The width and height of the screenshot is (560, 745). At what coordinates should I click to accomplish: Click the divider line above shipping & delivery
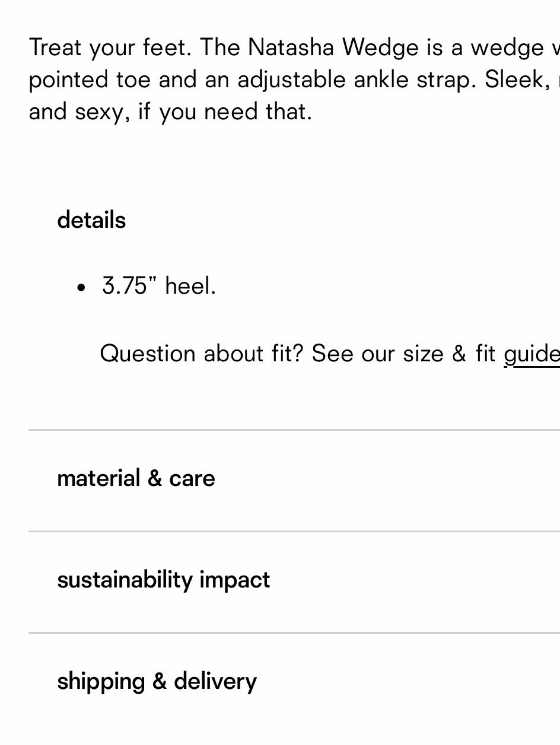294,633
